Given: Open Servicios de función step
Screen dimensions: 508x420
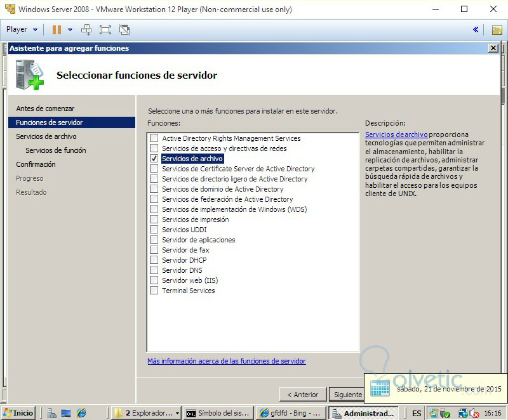Looking at the screenshot, I should point(56,150).
